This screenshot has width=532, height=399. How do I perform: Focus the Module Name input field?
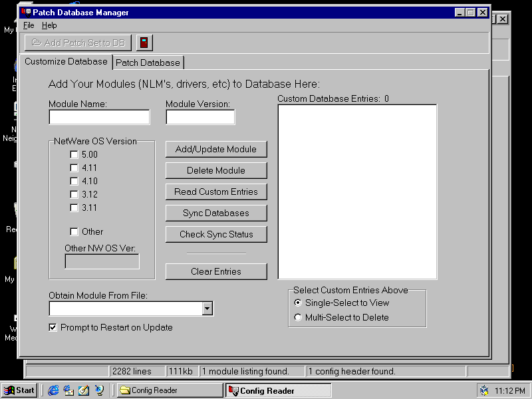coord(99,117)
